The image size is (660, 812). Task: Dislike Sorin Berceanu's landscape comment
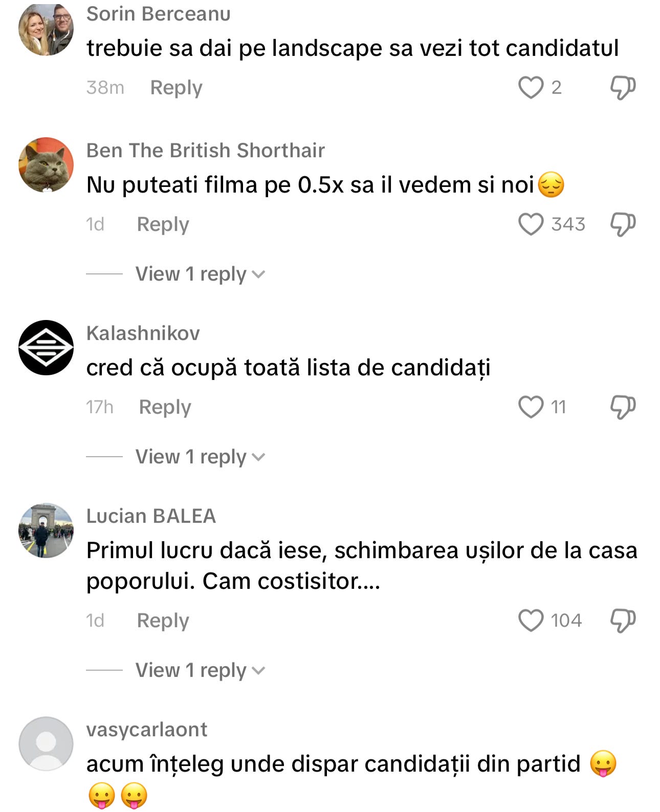pyautogui.click(x=623, y=88)
